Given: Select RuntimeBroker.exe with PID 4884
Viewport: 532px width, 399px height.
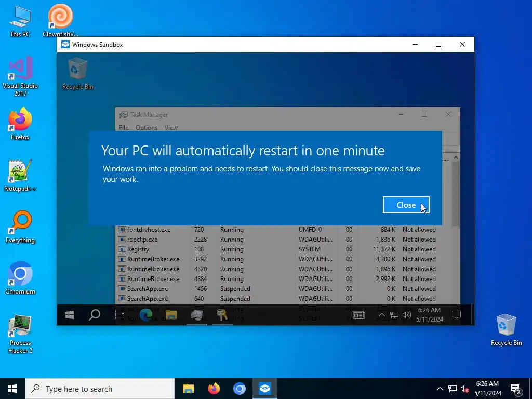Looking at the screenshot, I should click(x=284, y=279).
